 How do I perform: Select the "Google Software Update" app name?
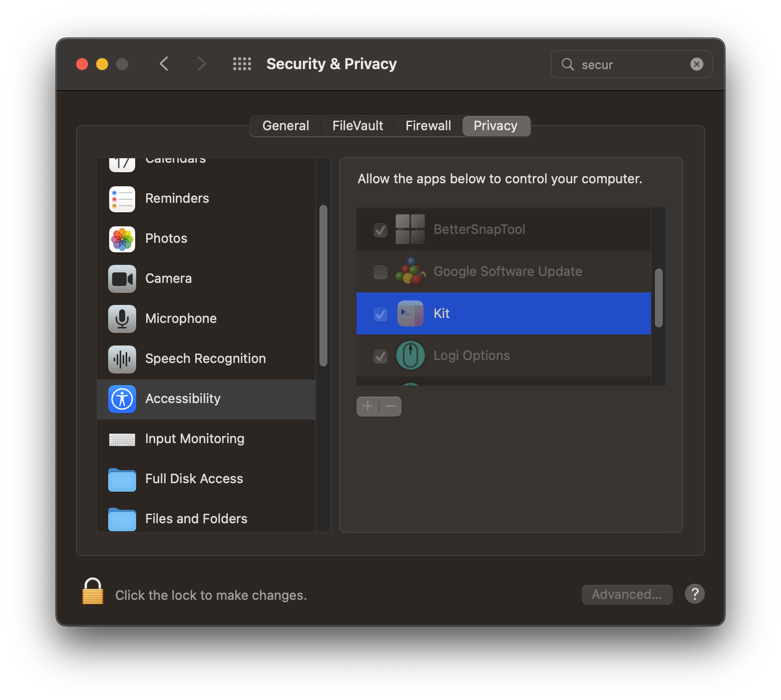tap(508, 271)
